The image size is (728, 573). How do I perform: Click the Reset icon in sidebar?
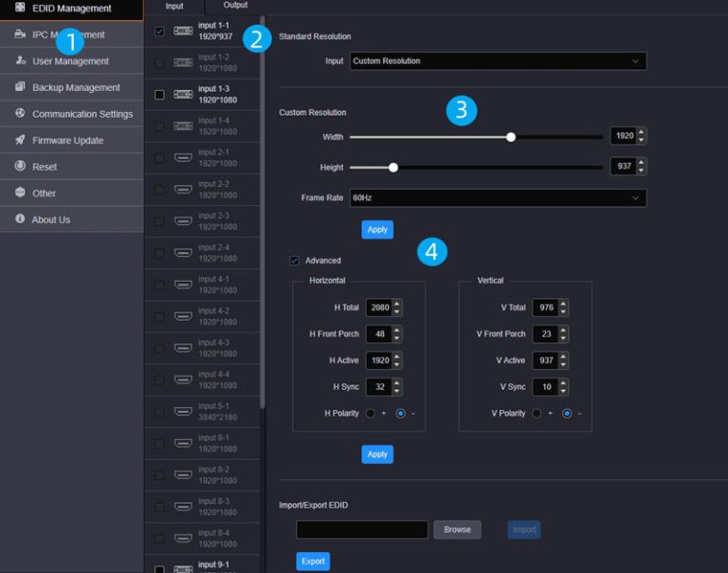tap(20, 167)
